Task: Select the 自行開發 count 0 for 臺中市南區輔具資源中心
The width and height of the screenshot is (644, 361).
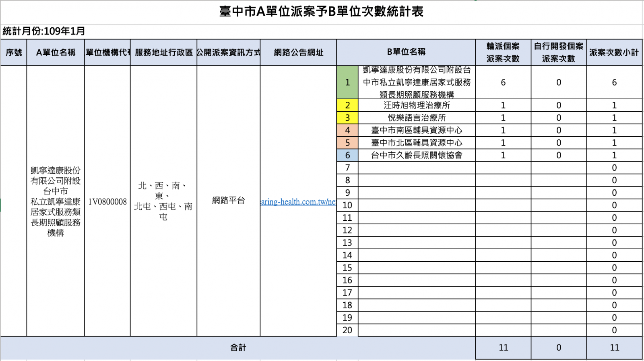Action: pyautogui.click(x=559, y=130)
